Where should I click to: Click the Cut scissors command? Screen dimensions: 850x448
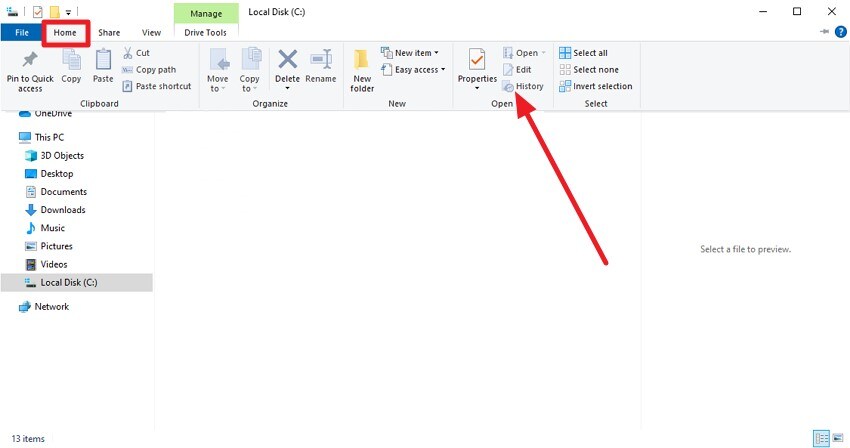[136, 53]
